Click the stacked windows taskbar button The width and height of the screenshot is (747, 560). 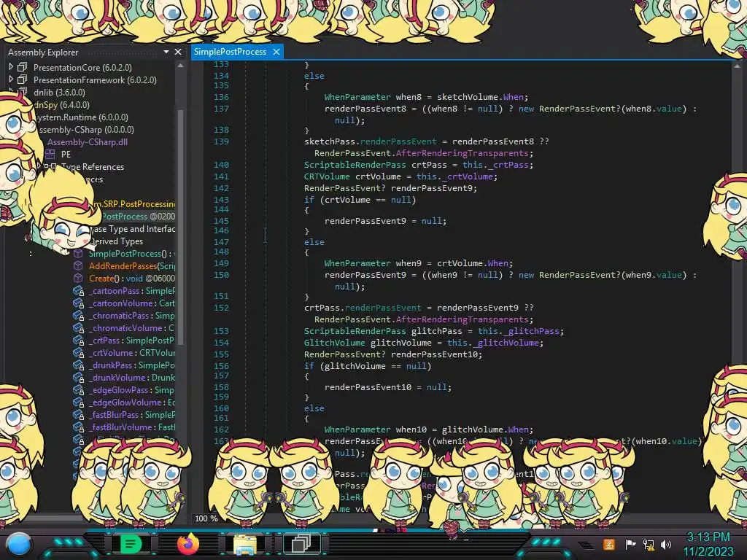pyautogui.click(x=301, y=543)
